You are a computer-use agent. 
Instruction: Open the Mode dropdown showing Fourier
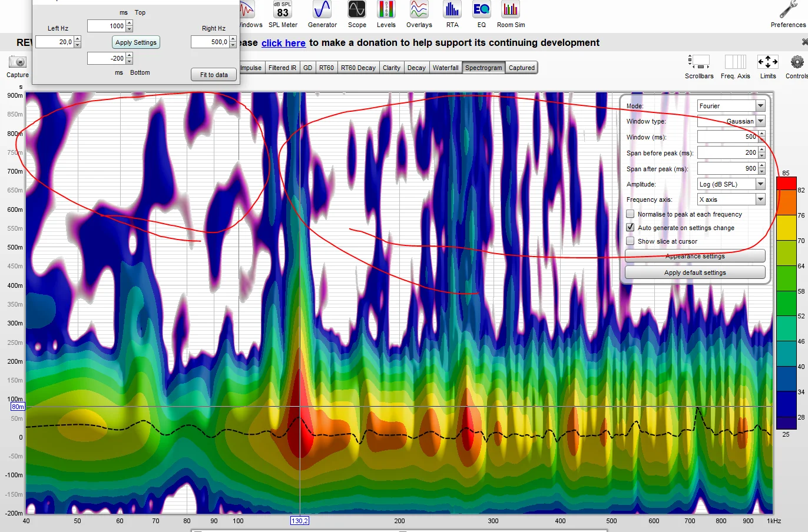click(x=731, y=106)
